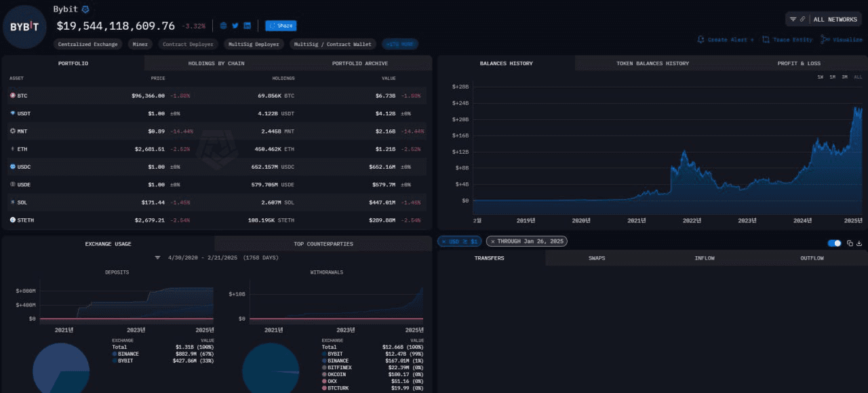Set chart range to 1W
Viewport: 868px width, 393px height.
coord(821,77)
